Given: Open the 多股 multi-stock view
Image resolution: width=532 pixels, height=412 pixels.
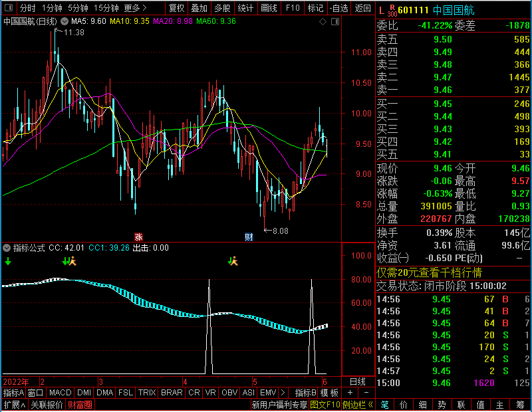Looking at the screenshot, I should point(222,8).
